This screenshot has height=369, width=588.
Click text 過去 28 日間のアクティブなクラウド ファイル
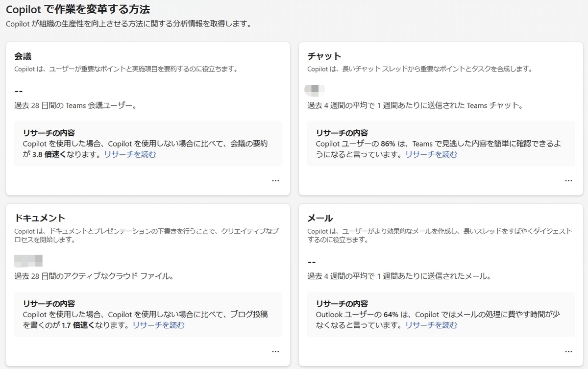tap(94, 276)
